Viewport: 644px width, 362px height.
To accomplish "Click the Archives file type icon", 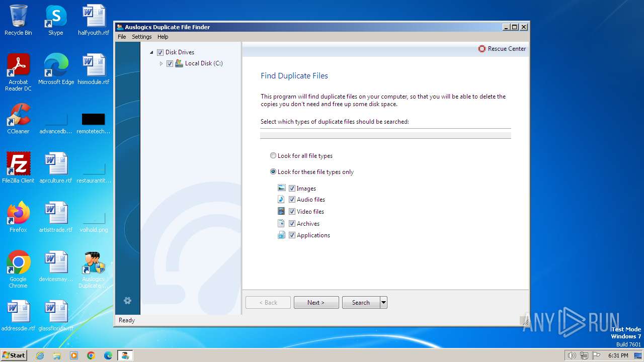I will (282, 223).
